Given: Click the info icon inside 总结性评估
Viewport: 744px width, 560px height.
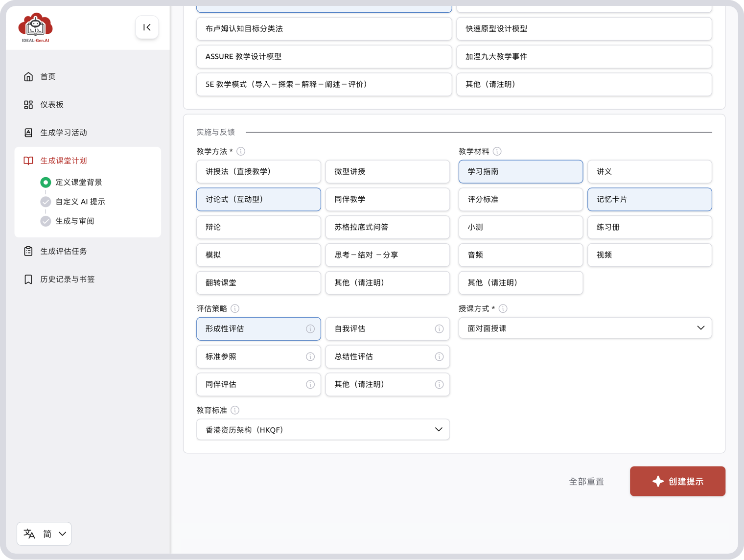Looking at the screenshot, I should pyautogui.click(x=439, y=357).
